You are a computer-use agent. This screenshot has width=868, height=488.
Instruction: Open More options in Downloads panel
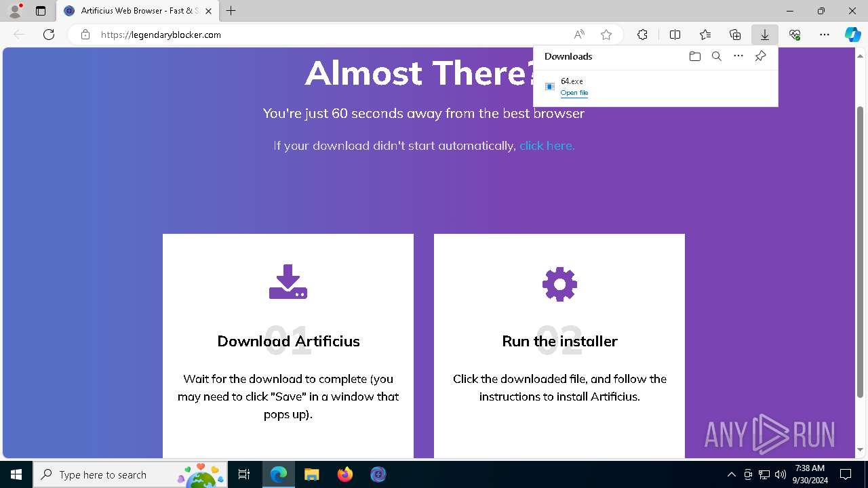point(738,56)
